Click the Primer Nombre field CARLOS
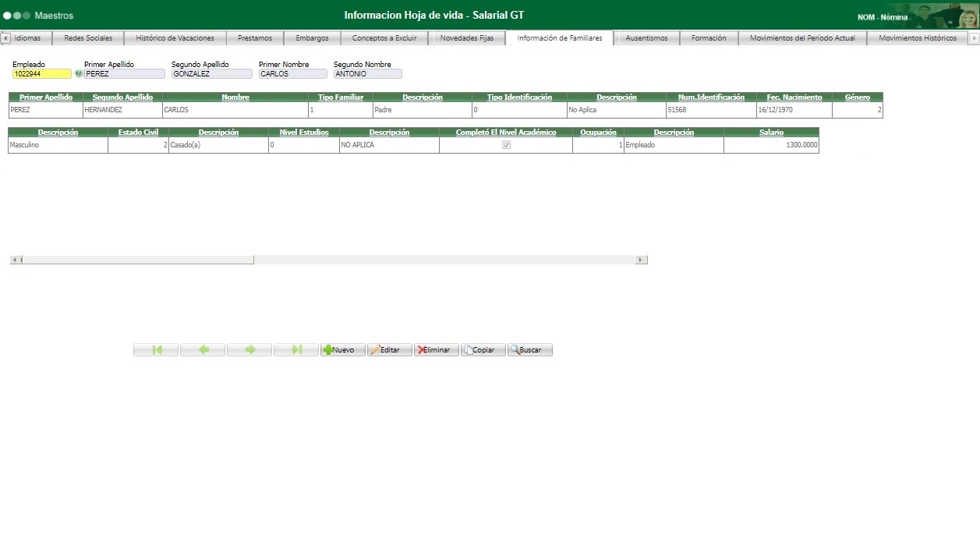The width and height of the screenshot is (980, 549). click(293, 74)
